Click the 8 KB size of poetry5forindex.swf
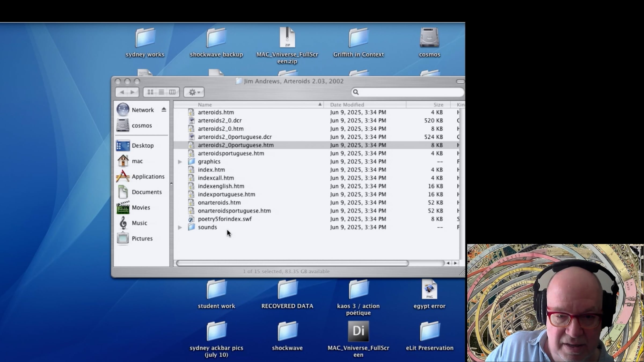This screenshot has height=362, width=644. pyautogui.click(x=437, y=219)
